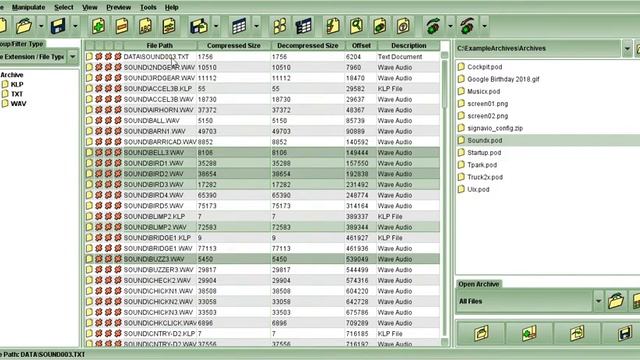640x360 pixels.
Task: Select the SOUND\BUZZ3.WAV table row
Action: pos(262,259)
